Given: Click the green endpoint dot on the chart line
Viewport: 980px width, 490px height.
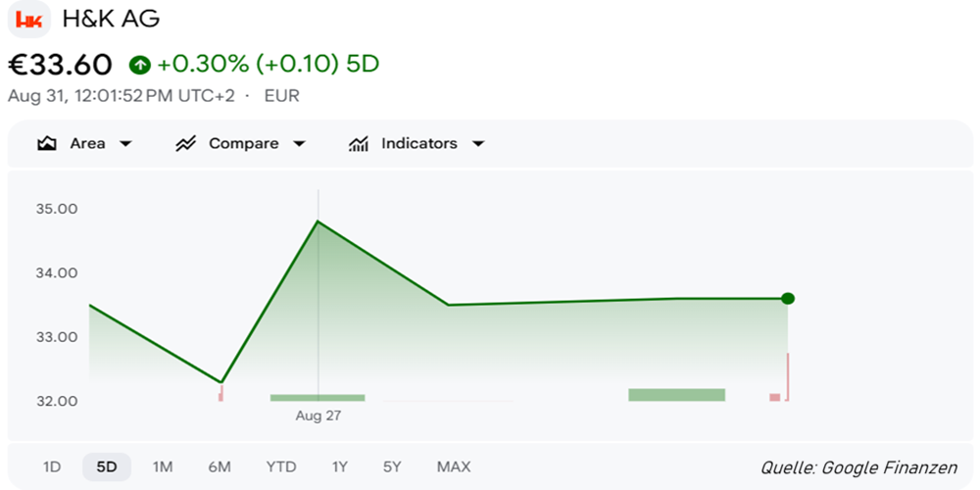Looking at the screenshot, I should coord(788,298).
